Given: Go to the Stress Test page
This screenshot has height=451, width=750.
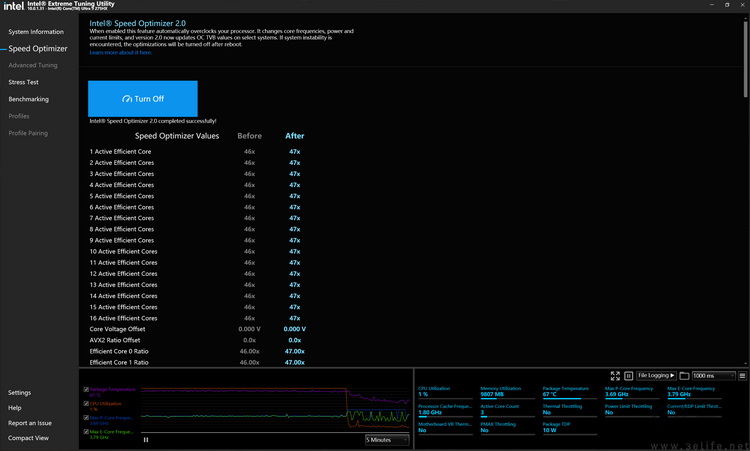Looking at the screenshot, I should (23, 82).
